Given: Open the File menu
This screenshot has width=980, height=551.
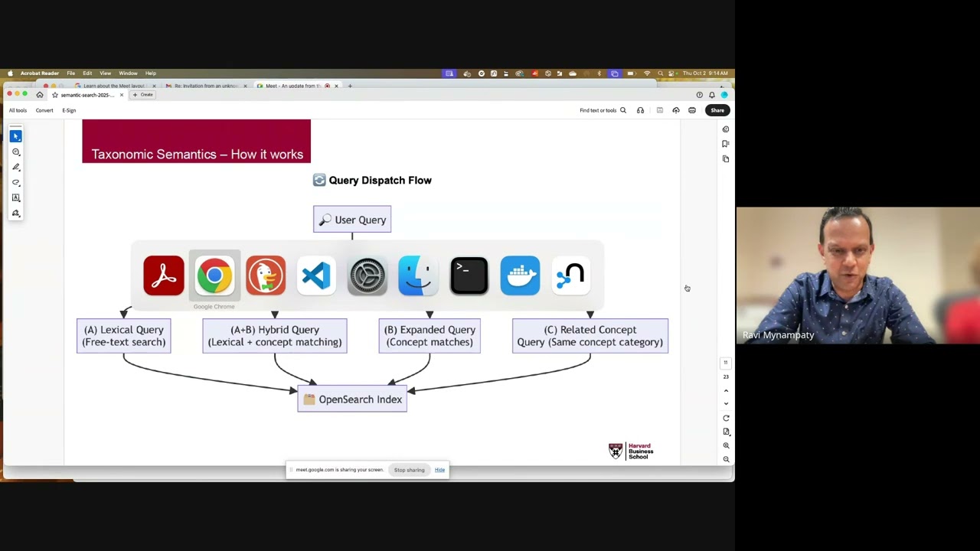Looking at the screenshot, I should pyautogui.click(x=70, y=73).
